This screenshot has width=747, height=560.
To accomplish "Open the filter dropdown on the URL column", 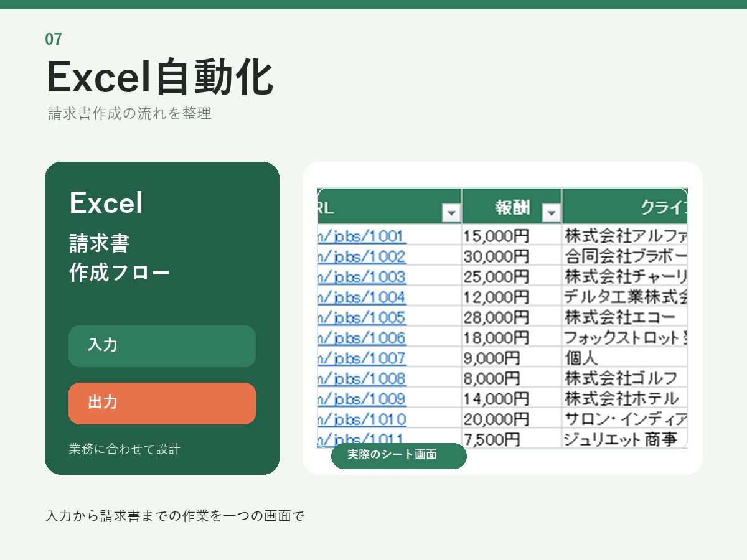I will pos(451,213).
